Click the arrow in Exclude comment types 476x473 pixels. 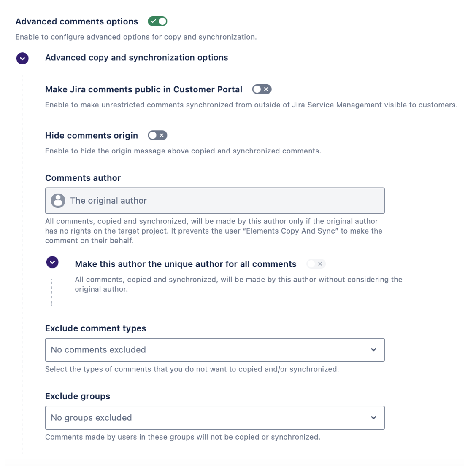click(x=373, y=350)
